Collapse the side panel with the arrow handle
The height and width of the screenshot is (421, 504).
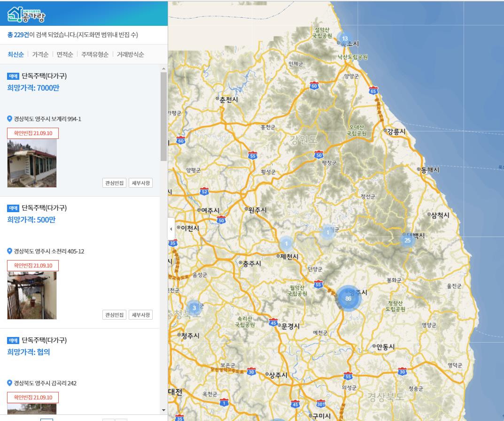pos(171,229)
